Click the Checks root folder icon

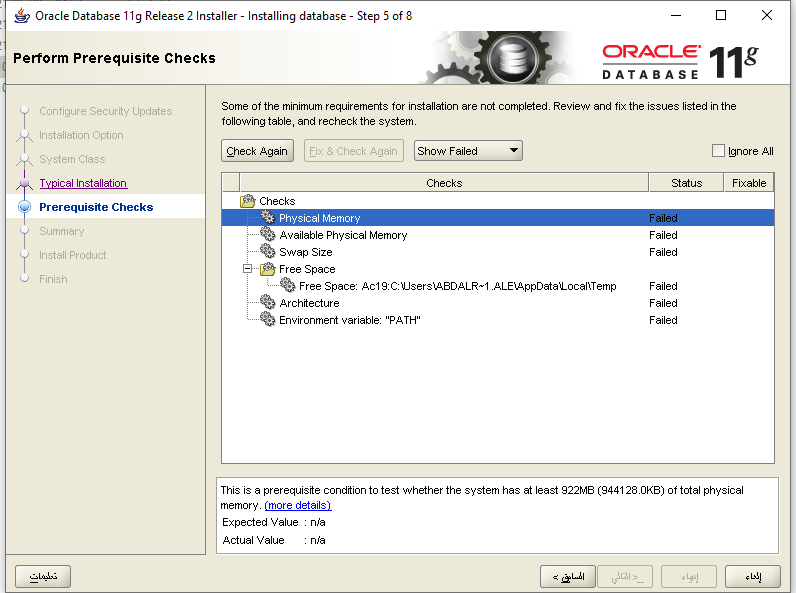[x=248, y=201]
